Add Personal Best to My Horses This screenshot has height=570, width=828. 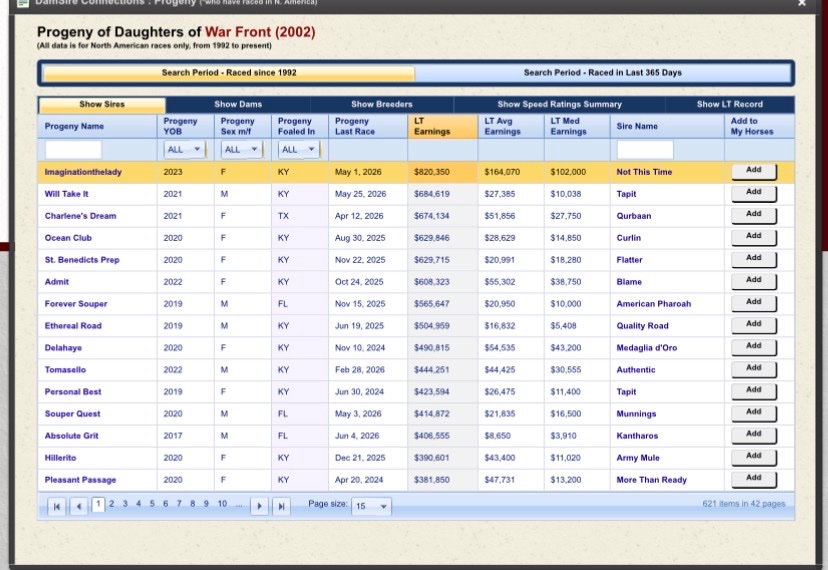[x=754, y=392]
